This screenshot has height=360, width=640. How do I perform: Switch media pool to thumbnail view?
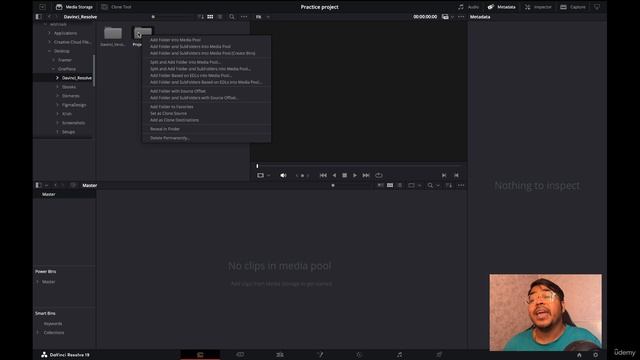(x=390, y=185)
